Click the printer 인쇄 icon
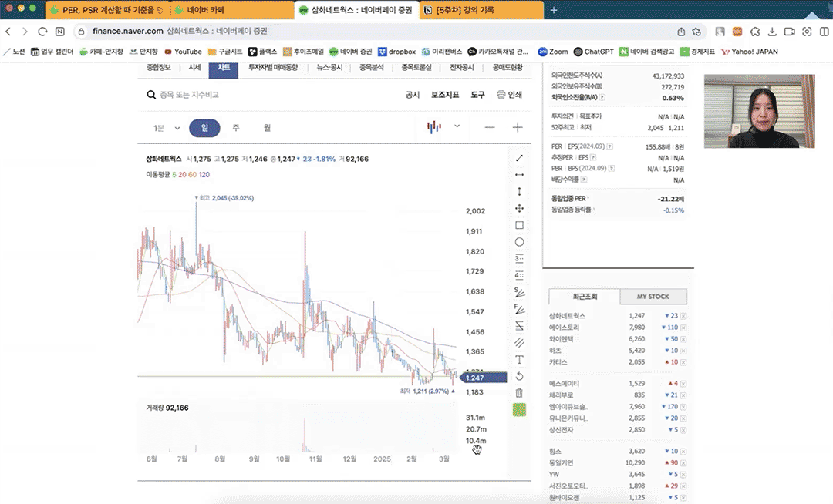 click(509, 95)
